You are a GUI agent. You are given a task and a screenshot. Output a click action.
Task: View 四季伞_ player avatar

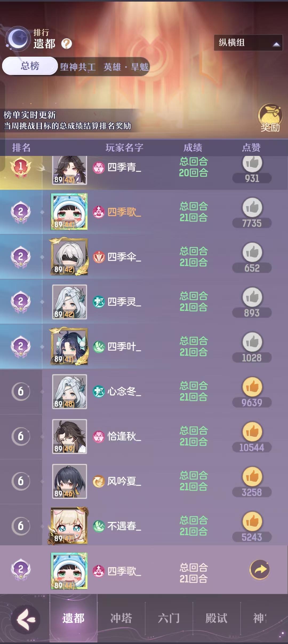coord(69,257)
